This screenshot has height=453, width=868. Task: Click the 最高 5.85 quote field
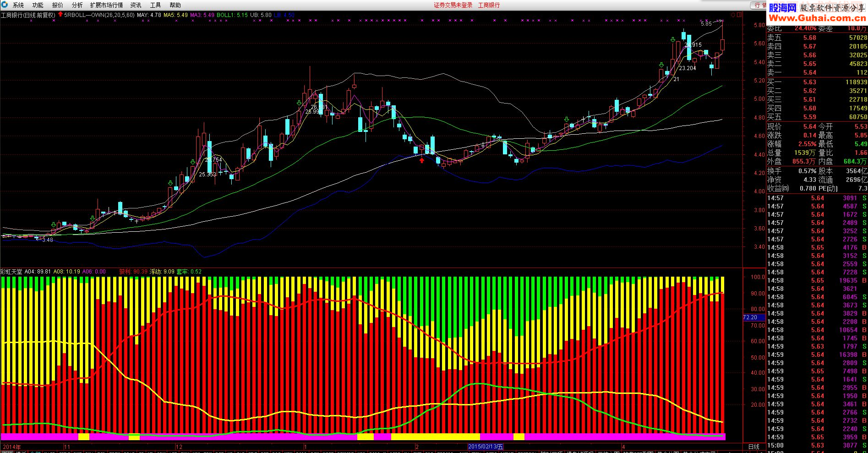843,135
